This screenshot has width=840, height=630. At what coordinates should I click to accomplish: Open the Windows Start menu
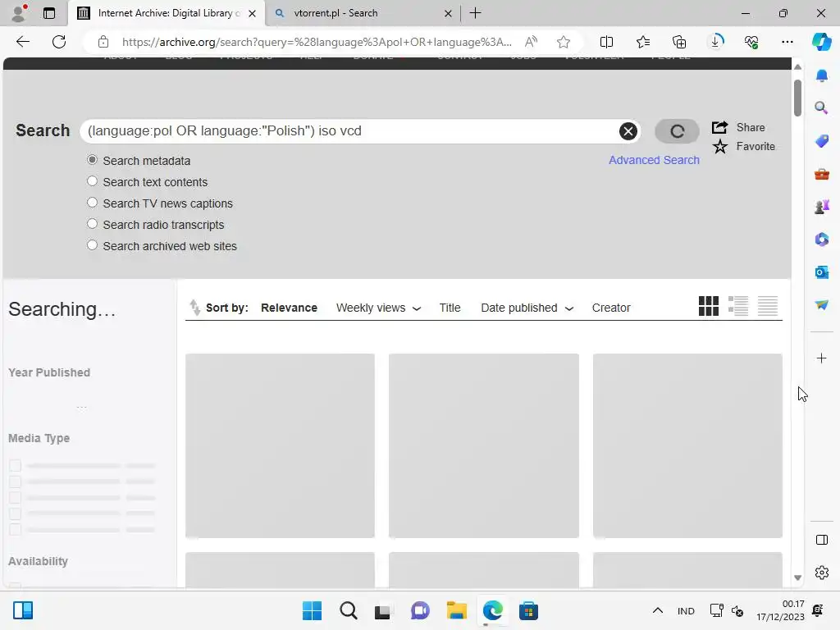click(x=312, y=610)
